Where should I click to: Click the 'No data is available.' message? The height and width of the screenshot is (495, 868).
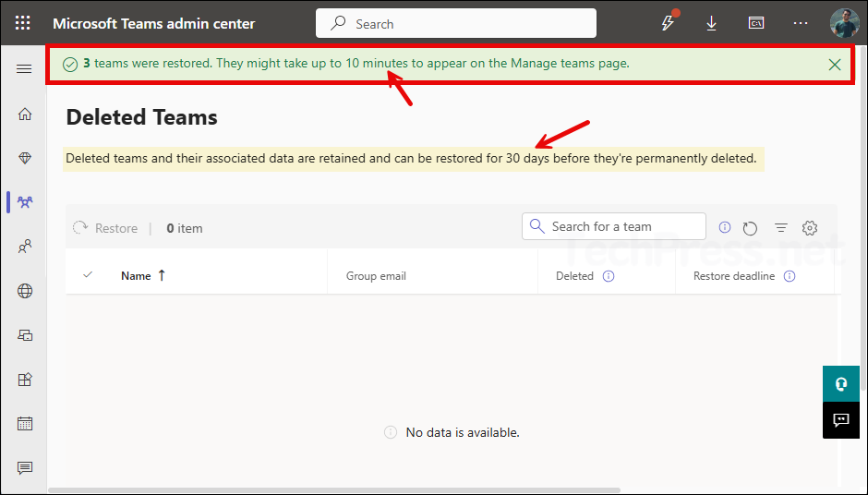tap(463, 432)
